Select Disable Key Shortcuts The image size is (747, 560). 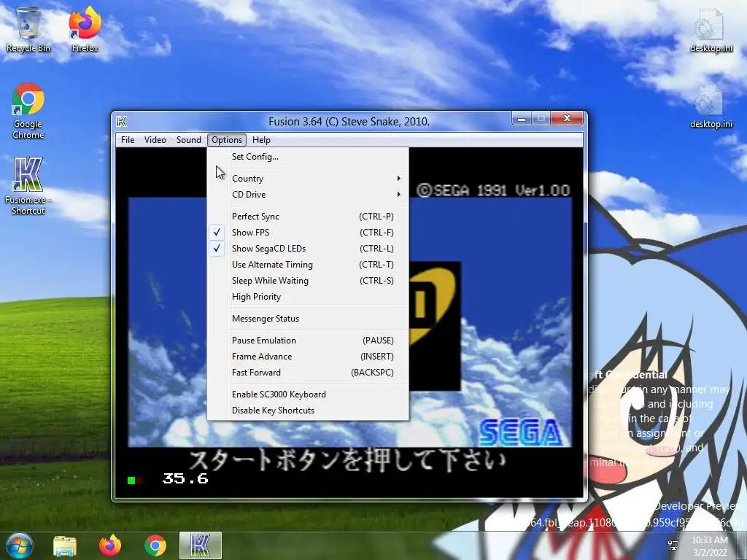[308, 411]
